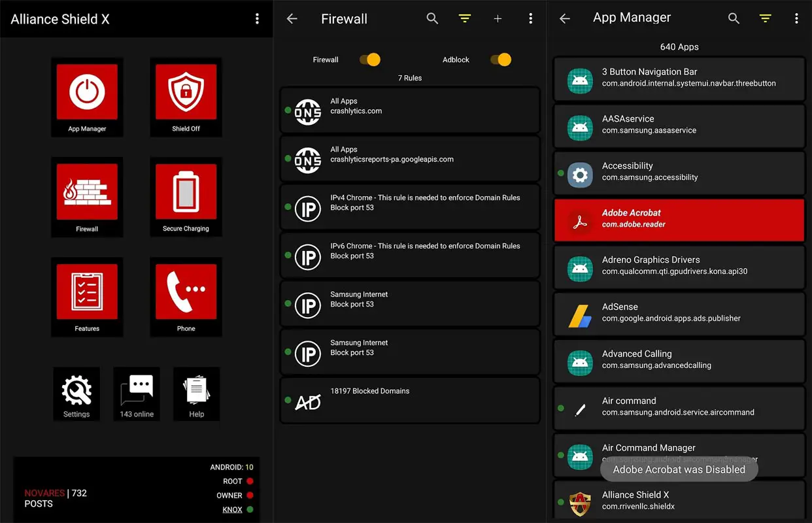
Task: Click DNS icon of crashlytics.com rule
Action: pyautogui.click(x=308, y=112)
